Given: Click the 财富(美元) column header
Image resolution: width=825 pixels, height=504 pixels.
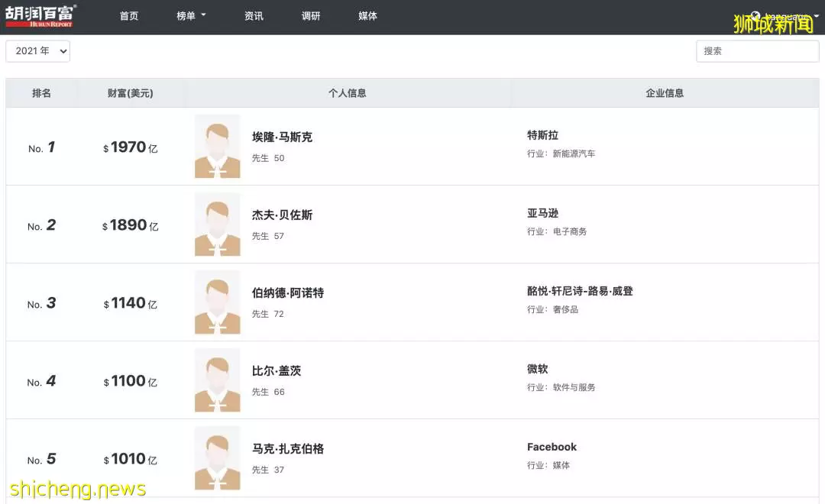Looking at the screenshot, I should coord(131,93).
